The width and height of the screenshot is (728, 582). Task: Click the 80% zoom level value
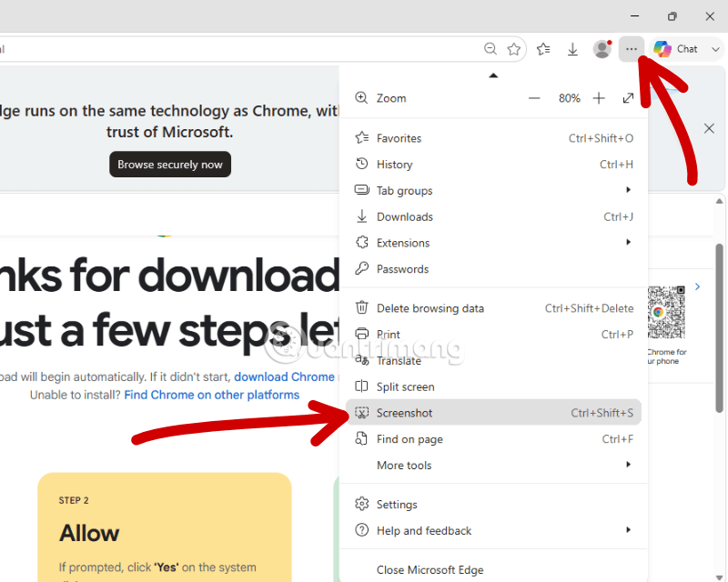click(x=570, y=98)
